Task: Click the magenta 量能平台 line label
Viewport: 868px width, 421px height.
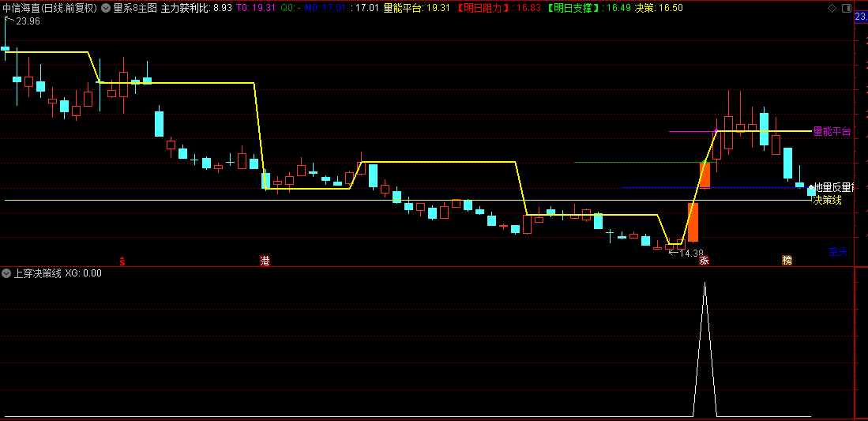Action: pos(832,131)
